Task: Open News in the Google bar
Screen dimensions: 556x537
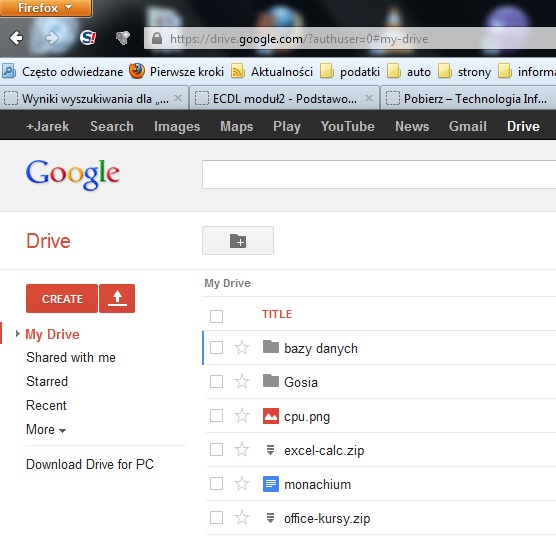Action: 412,126
